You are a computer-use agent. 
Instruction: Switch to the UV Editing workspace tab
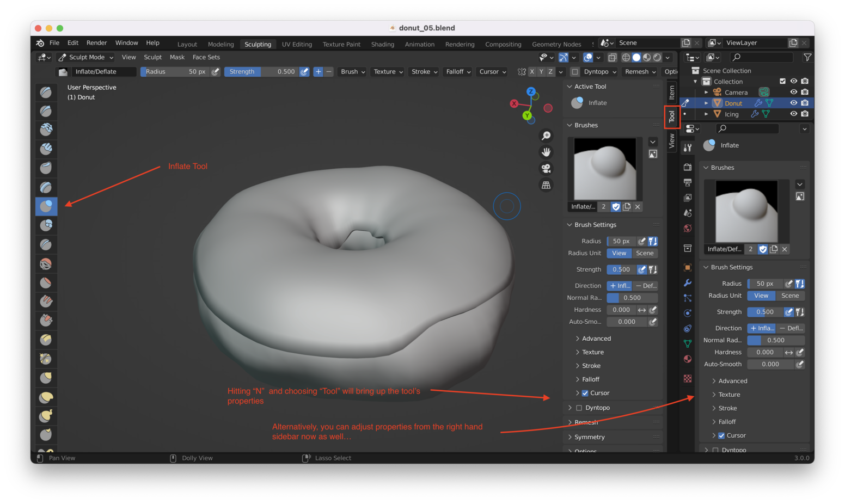coord(297,44)
